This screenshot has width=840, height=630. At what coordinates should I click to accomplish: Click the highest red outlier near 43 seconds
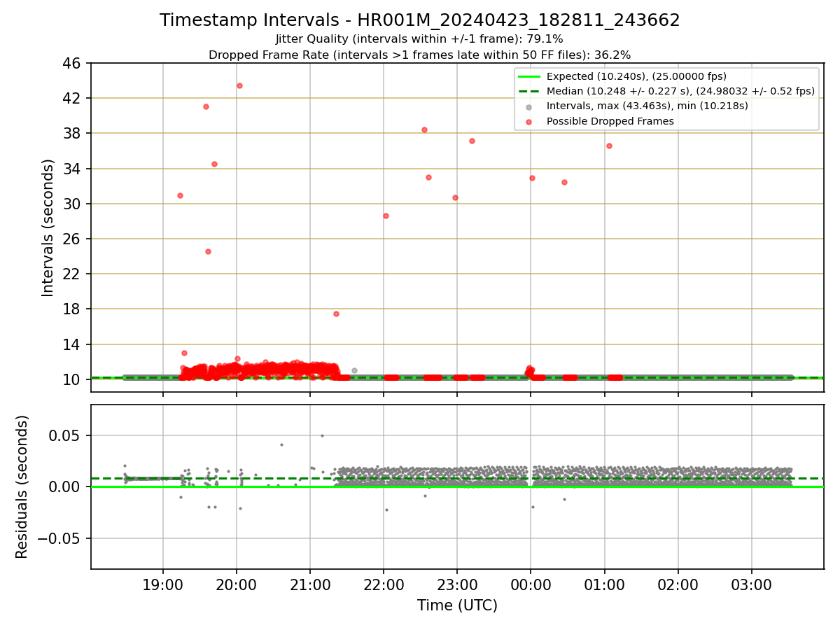[x=239, y=85]
